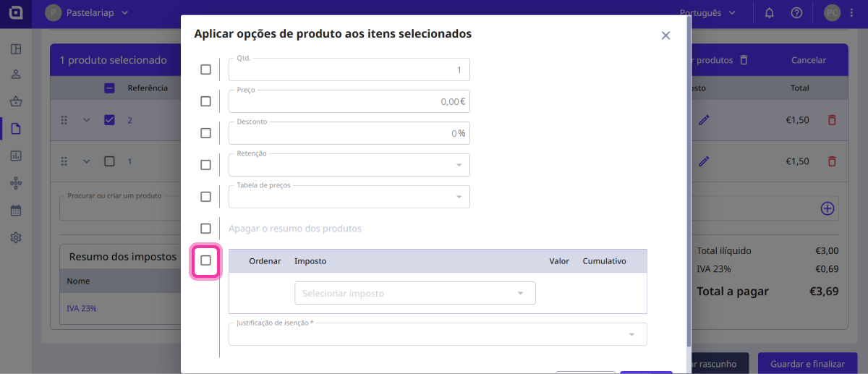The height and width of the screenshot is (374, 868).
Task: Enable the Retenção option checkbox
Action: click(205, 165)
